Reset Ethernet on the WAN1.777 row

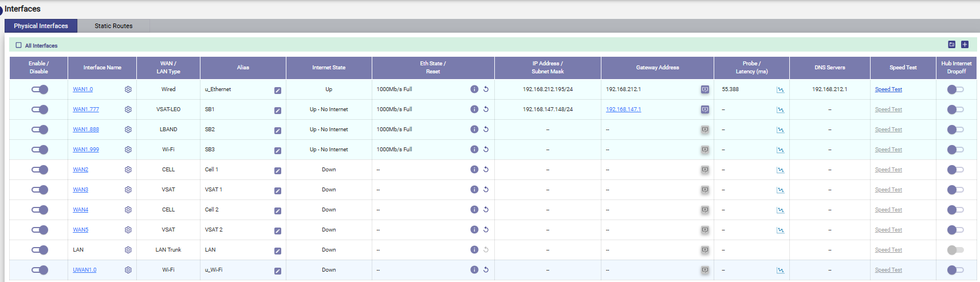486,109
